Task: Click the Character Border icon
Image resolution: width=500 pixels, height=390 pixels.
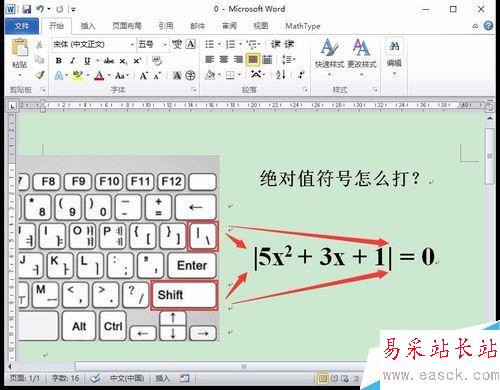Action: point(191,44)
